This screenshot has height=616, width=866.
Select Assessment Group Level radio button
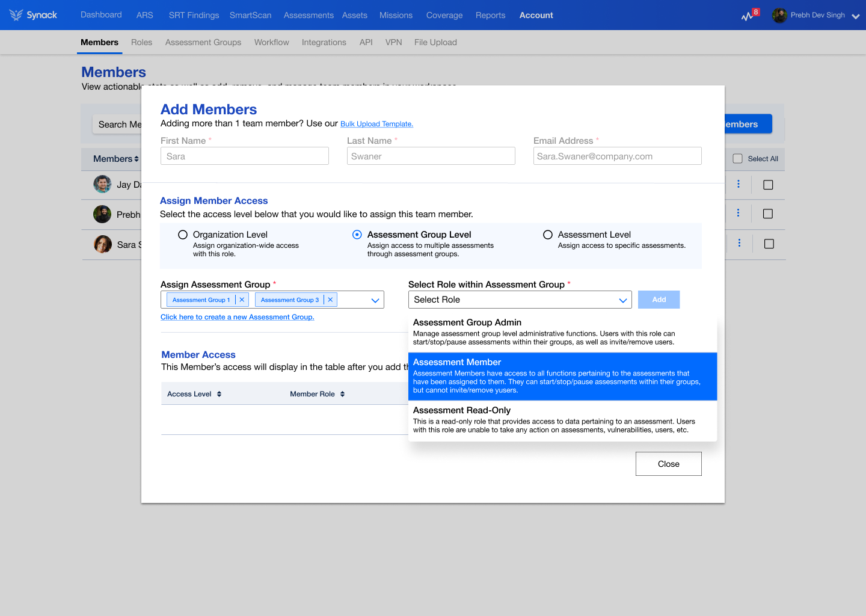(357, 235)
